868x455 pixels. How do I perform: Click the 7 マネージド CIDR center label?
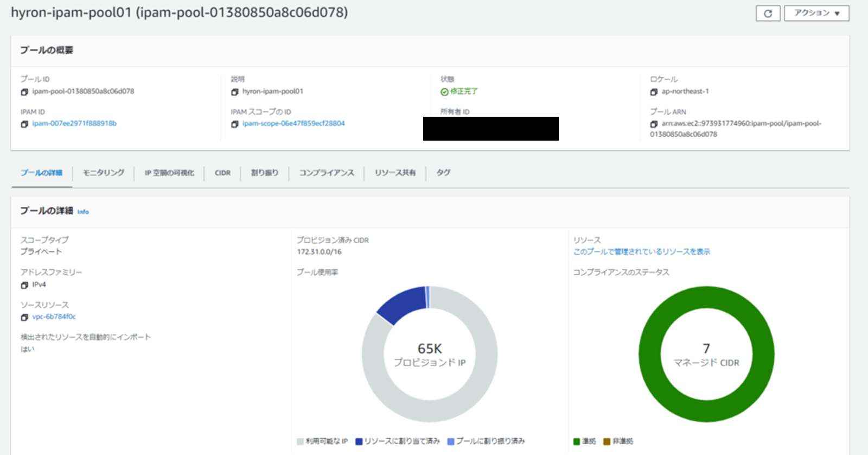706,355
